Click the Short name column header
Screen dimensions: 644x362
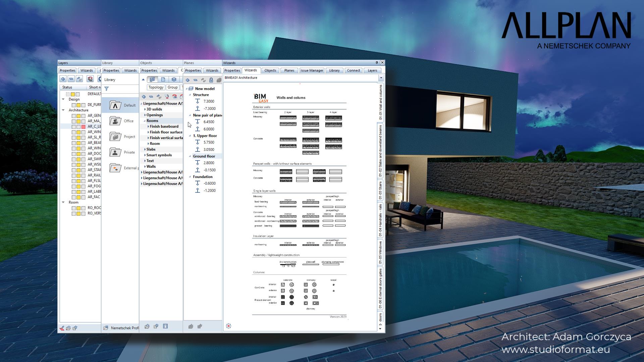[94, 87]
